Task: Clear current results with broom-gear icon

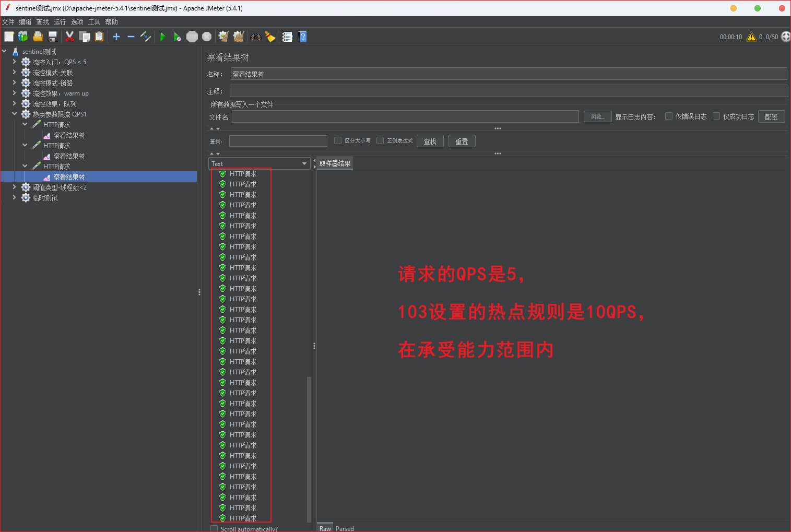Action: pyautogui.click(x=223, y=37)
